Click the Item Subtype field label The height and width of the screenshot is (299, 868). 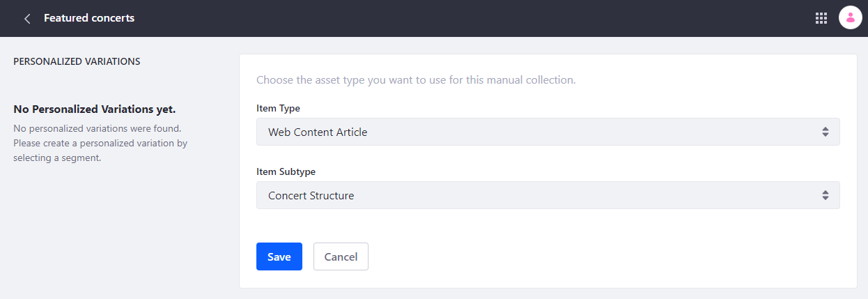tap(288, 171)
